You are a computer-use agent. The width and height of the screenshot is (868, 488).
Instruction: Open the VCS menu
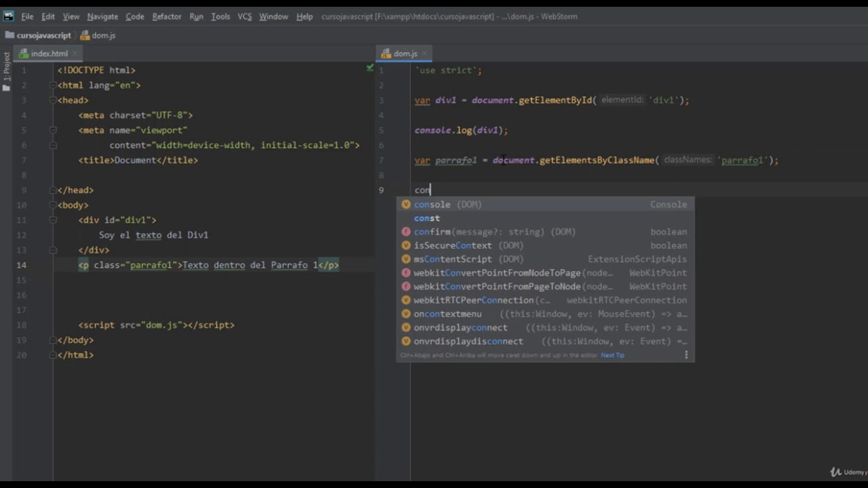(245, 16)
